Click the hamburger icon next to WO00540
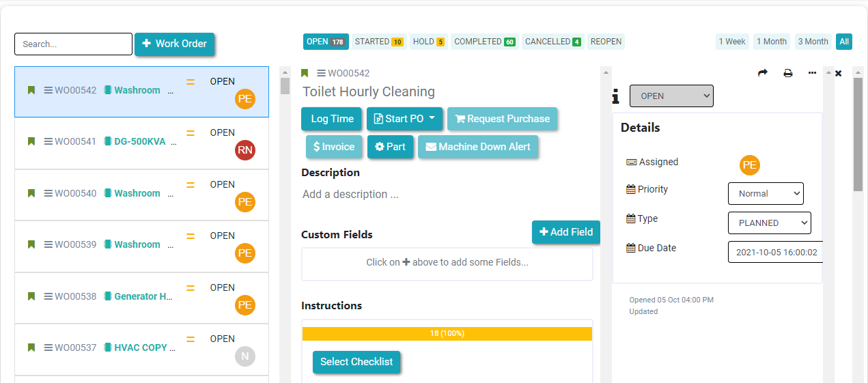Screen dimensions: 868x383 pos(48,193)
